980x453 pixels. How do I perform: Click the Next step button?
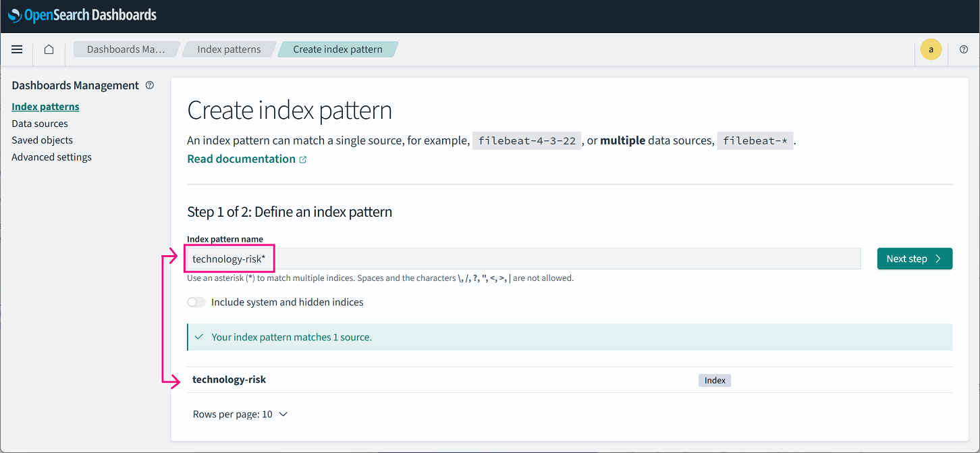pyautogui.click(x=914, y=259)
